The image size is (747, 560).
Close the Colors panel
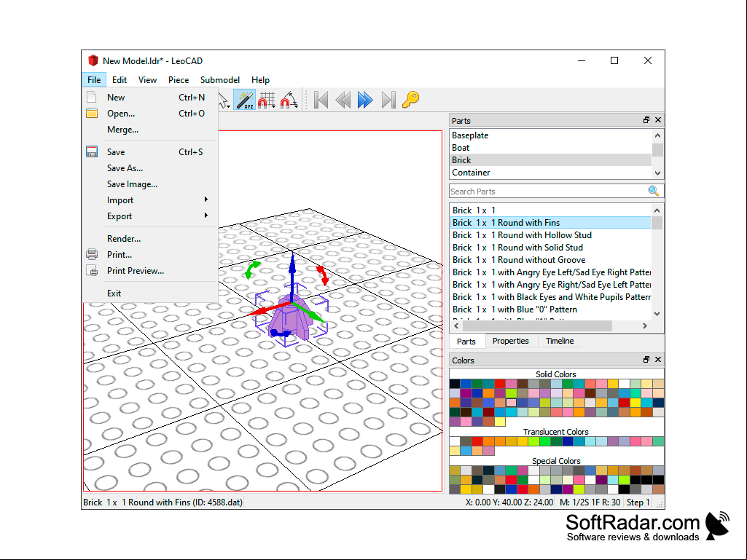pyautogui.click(x=658, y=360)
